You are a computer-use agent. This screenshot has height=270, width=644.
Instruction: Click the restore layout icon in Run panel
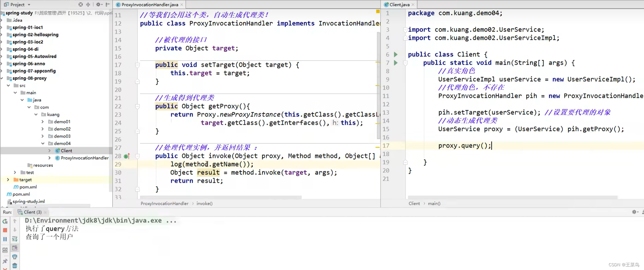coord(5,250)
